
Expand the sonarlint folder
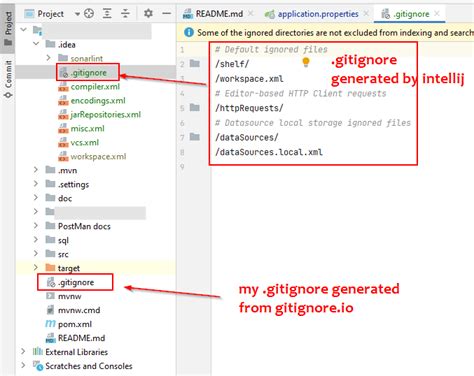coord(49,58)
